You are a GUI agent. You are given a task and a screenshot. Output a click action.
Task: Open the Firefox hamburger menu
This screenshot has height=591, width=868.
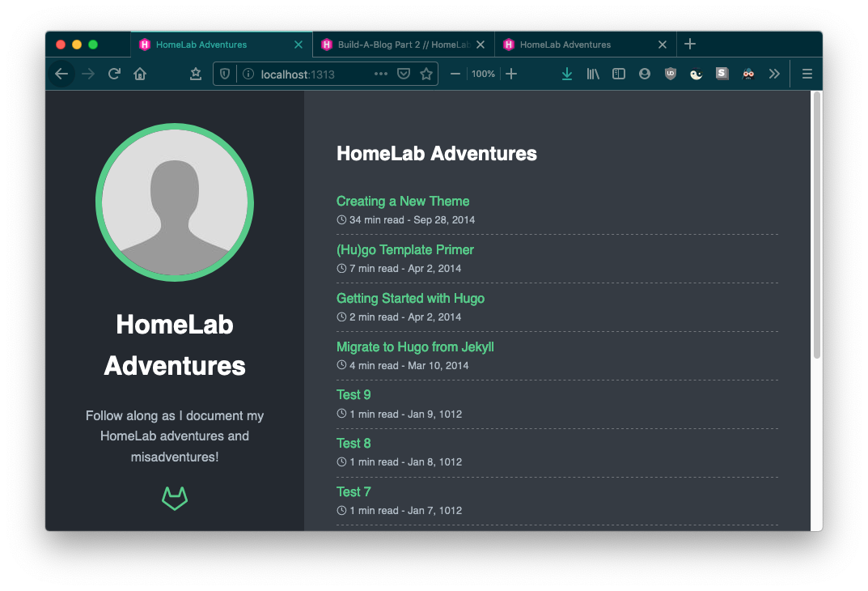(x=807, y=74)
